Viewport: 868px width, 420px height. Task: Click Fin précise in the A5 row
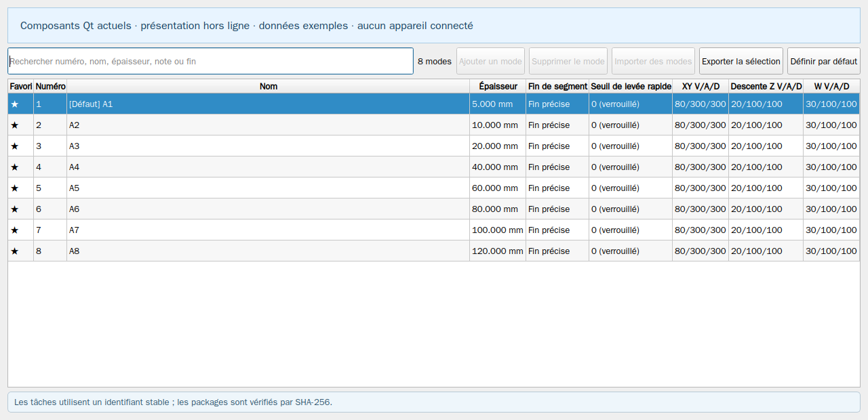(557, 188)
